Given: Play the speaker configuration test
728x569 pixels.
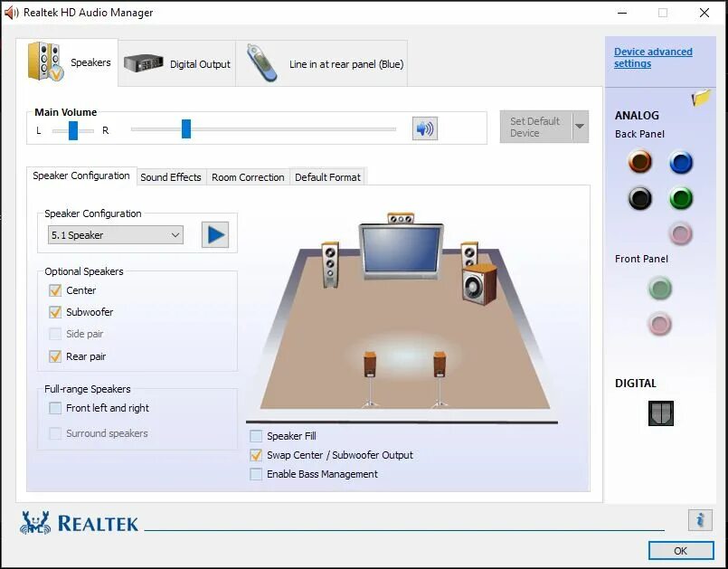Looking at the screenshot, I should click(215, 234).
